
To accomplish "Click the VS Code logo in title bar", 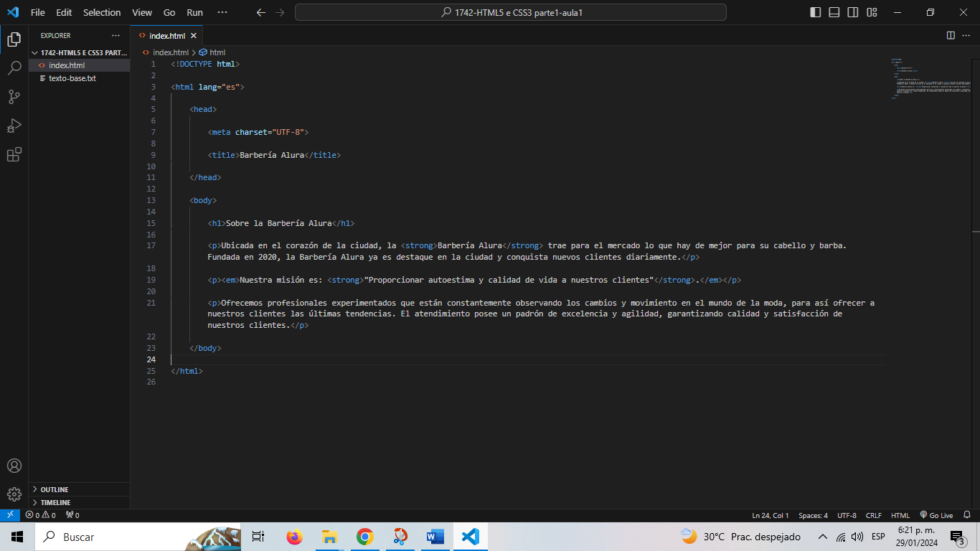I will coord(13,12).
